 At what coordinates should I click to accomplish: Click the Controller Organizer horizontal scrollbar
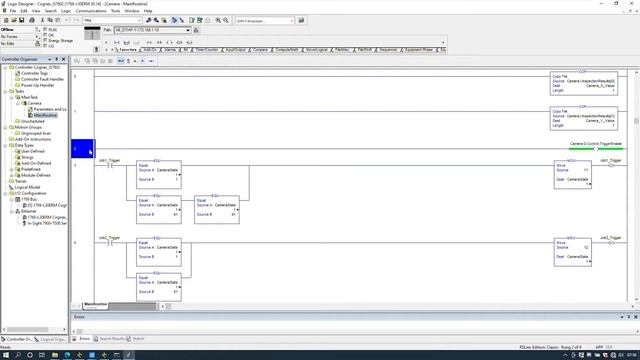(34, 329)
